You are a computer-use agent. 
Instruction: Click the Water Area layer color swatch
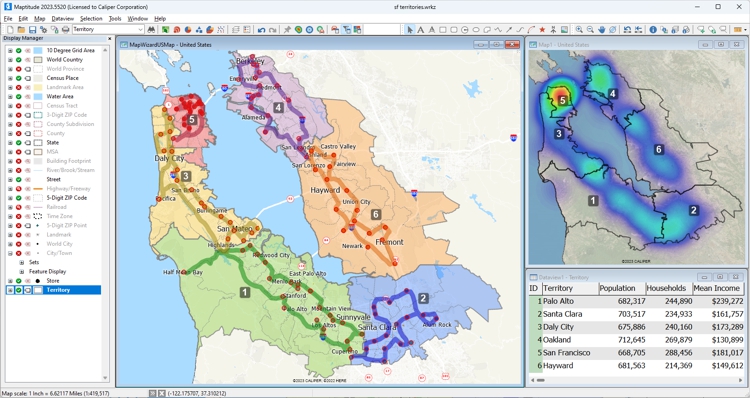point(37,97)
